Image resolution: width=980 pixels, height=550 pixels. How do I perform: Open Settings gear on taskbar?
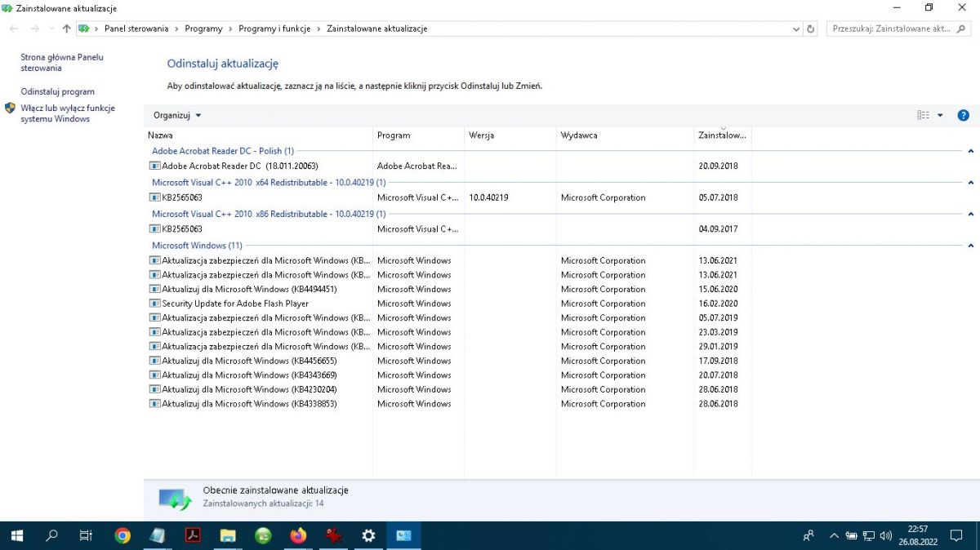pyautogui.click(x=368, y=536)
